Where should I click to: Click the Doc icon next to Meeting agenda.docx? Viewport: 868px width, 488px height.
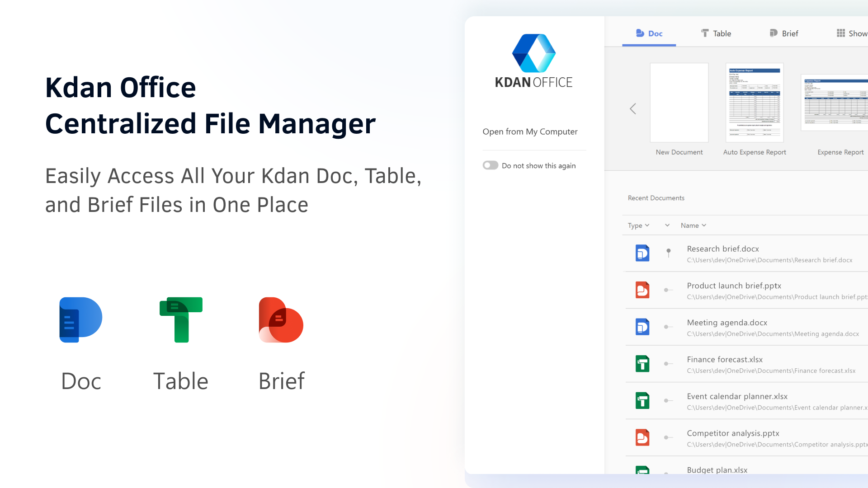tap(642, 327)
